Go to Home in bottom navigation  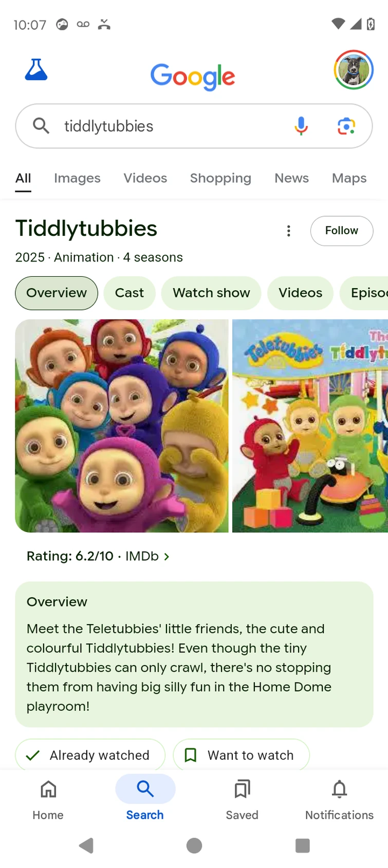click(x=48, y=800)
